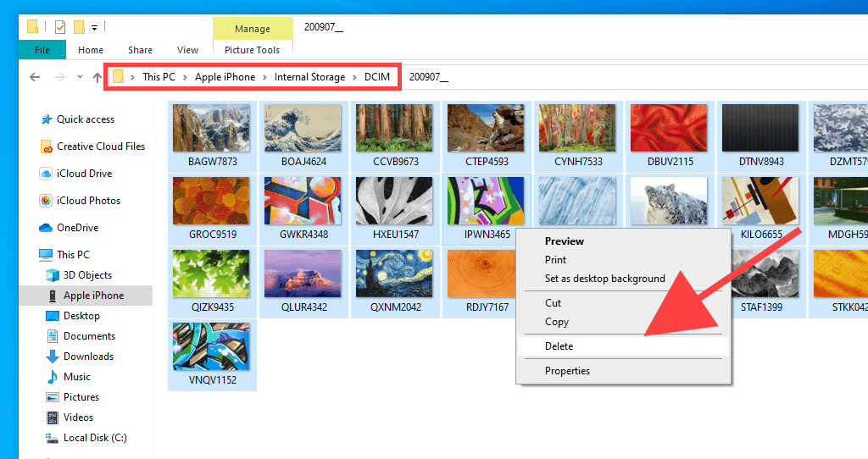Select Set as desktop background option
Viewport: 868px width, 459px height.
click(x=604, y=279)
